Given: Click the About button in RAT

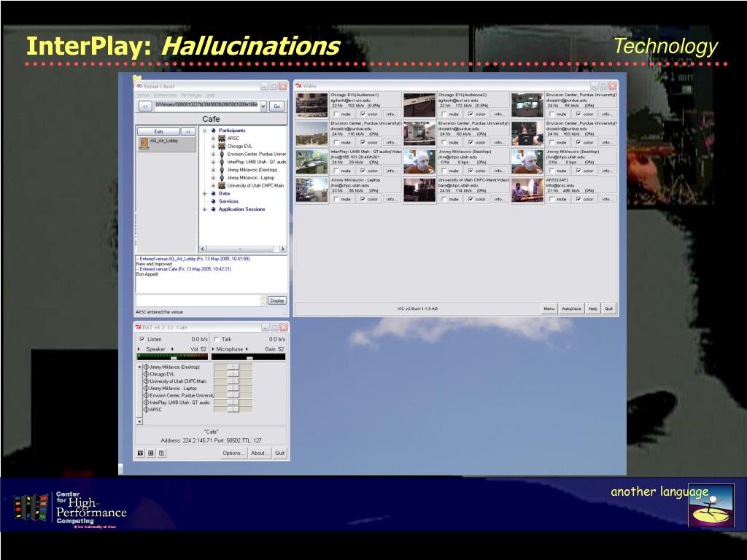Looking at the screenshot, I should (x=260, y=453).
